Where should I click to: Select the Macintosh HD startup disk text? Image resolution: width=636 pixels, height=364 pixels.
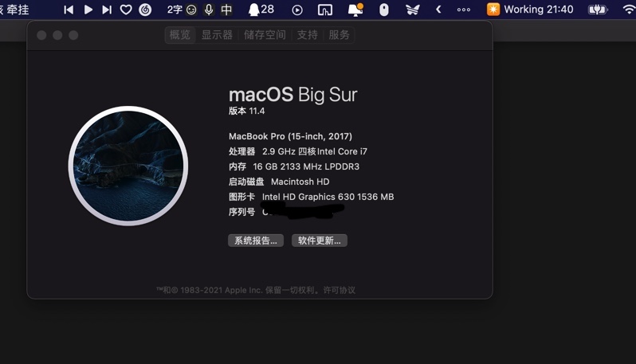tap(300, 182)
